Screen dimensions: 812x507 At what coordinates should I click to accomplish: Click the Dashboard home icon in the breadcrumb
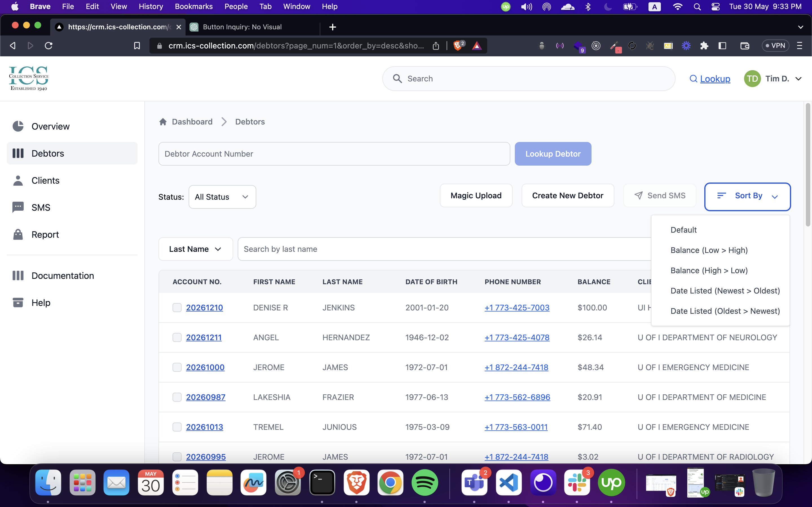pos(163,122)
